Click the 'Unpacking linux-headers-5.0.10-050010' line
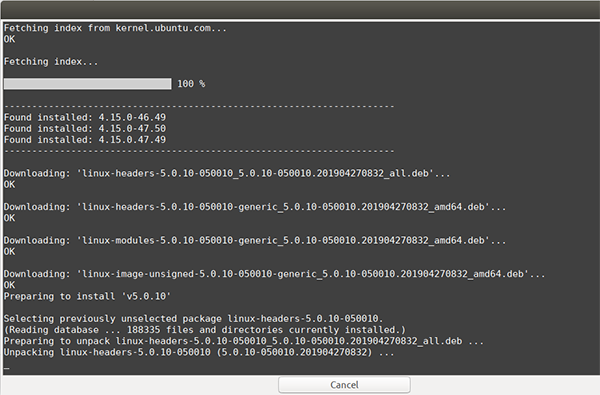 [199, 352]
